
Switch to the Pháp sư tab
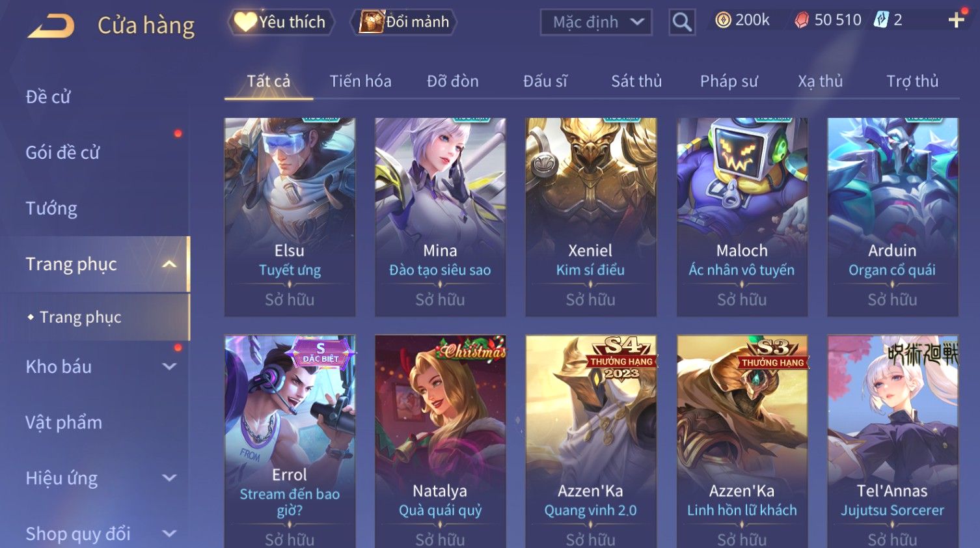(x=729, y=81)
